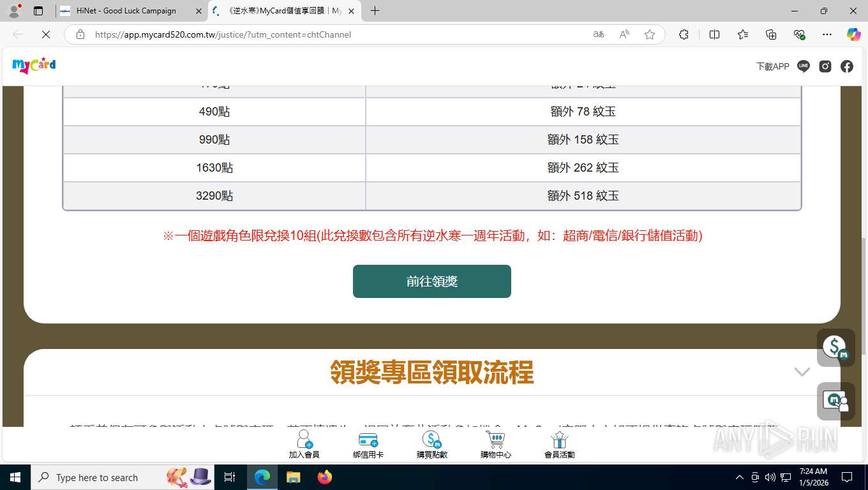Click the page vertical scrollbar

862,297
